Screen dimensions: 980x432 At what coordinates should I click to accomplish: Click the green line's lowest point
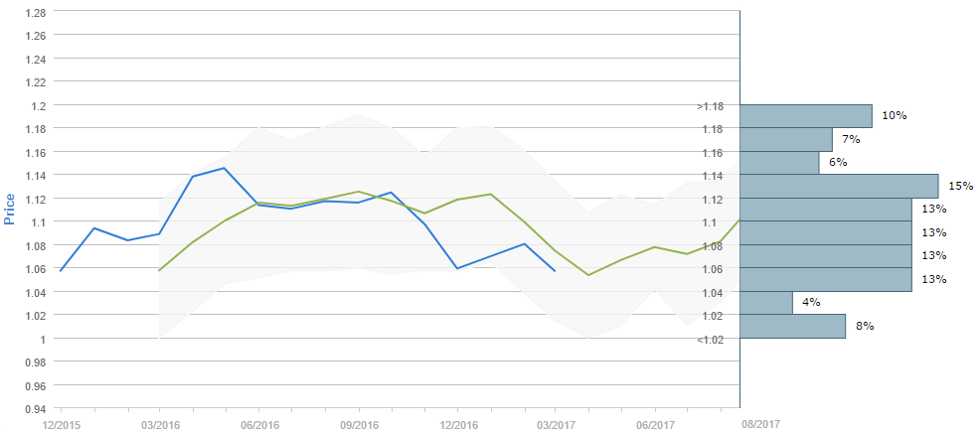coord(588,275)
